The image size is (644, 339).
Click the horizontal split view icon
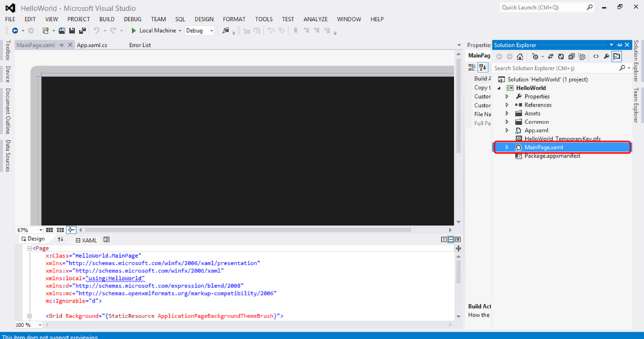pos(451,240)
